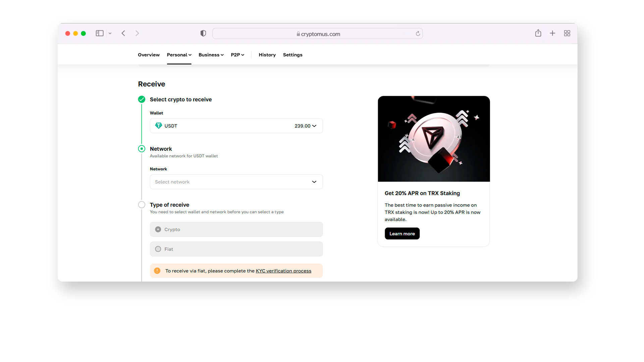Click the Learn more button for TRX staking
The height and width of the screenshot is (362, 644).
coord(402,233)
